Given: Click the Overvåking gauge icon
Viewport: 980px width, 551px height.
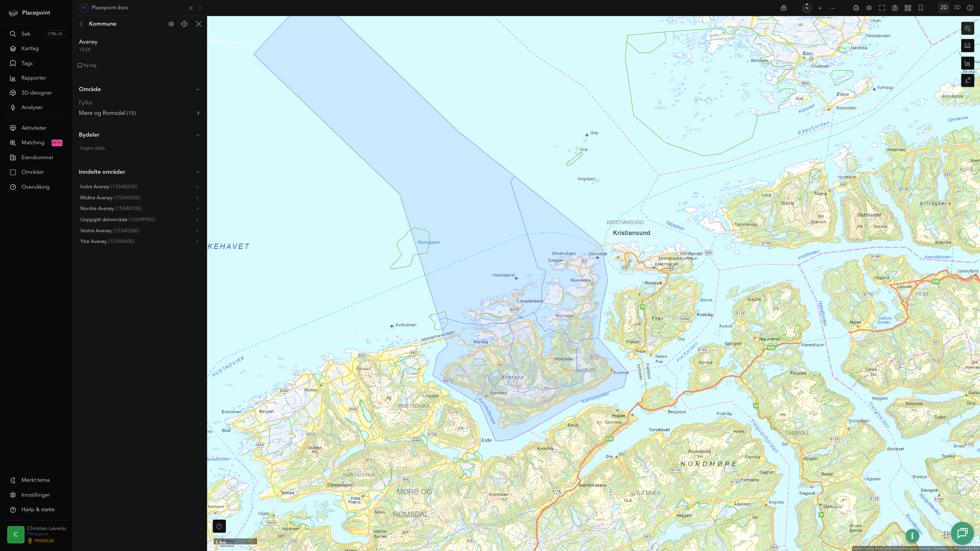Looking at the screenshot, I should 13,187.
